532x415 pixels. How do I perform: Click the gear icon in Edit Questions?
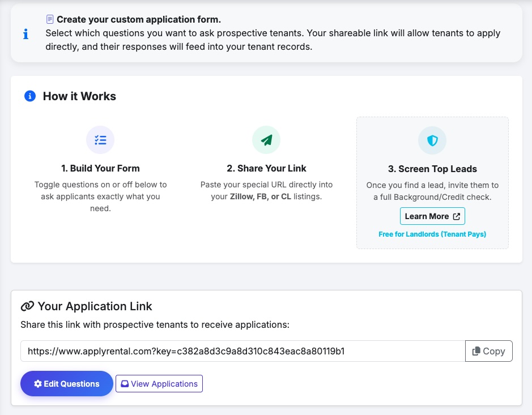tap(38, 384)
